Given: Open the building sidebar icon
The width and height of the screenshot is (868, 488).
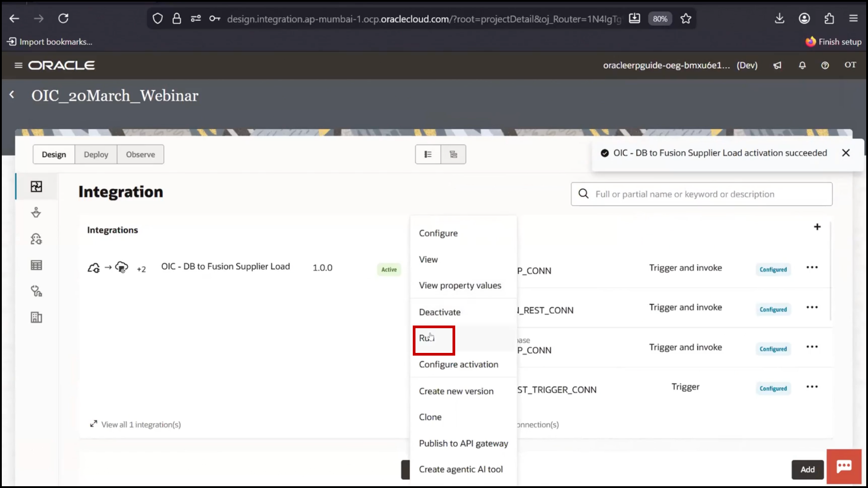Looking at the screenshot, I should (36, 318).
